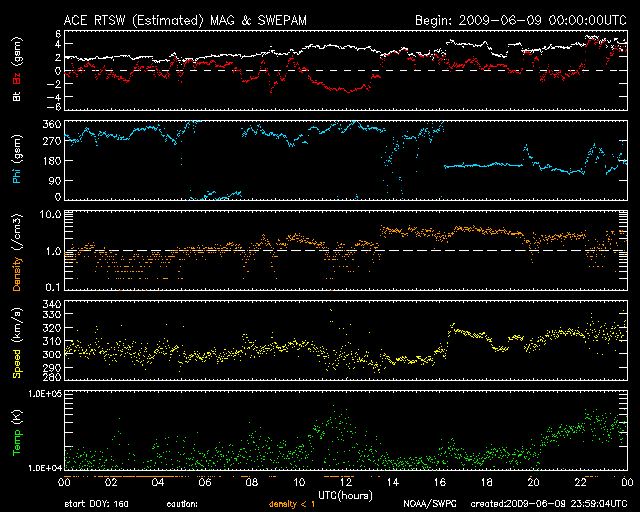Viewport: 640px width, 512px height.
Task: Click the '-4' tick on Bz axis
Action: click(53, 97)
